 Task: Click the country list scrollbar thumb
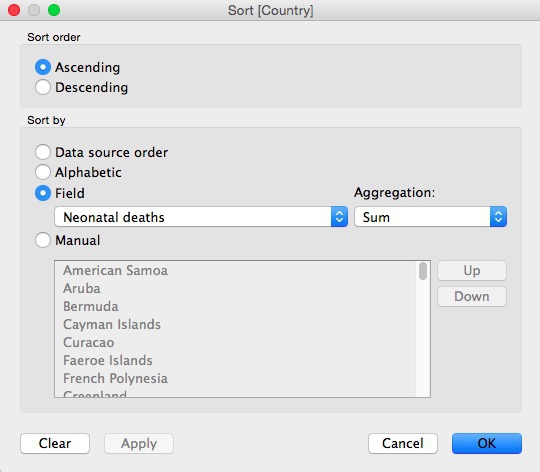tap(423, 271)
